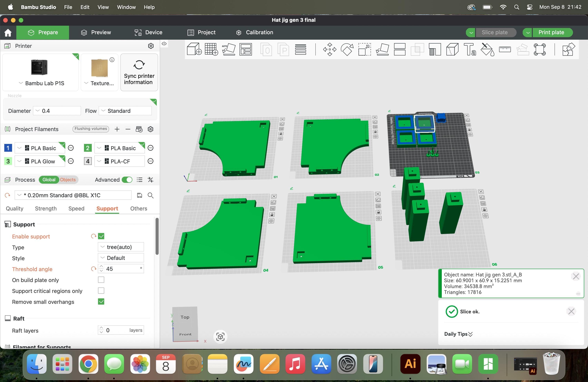The height and width of the screenshot is (382, 588).
Task: Add a filament with plus icon
Action: tap(117, 129)
